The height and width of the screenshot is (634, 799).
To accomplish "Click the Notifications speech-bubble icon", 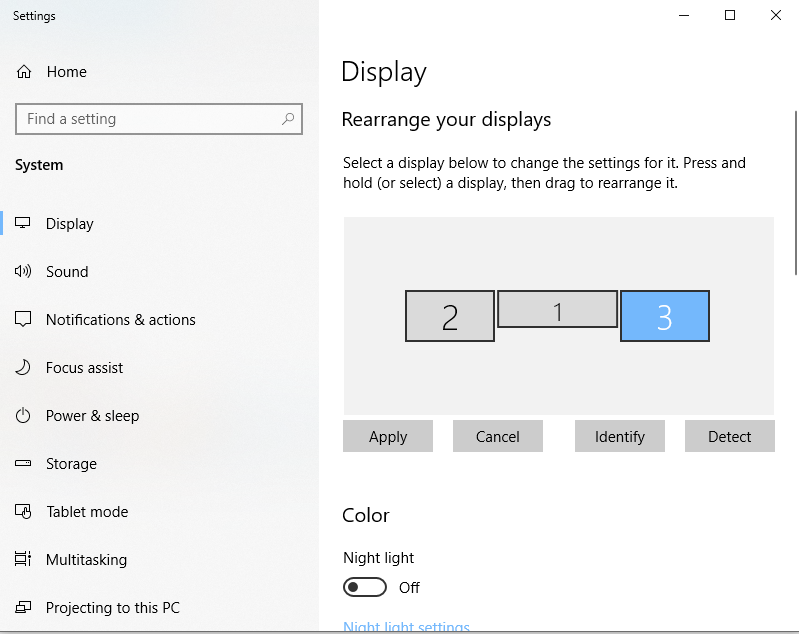I will point(23,319).
